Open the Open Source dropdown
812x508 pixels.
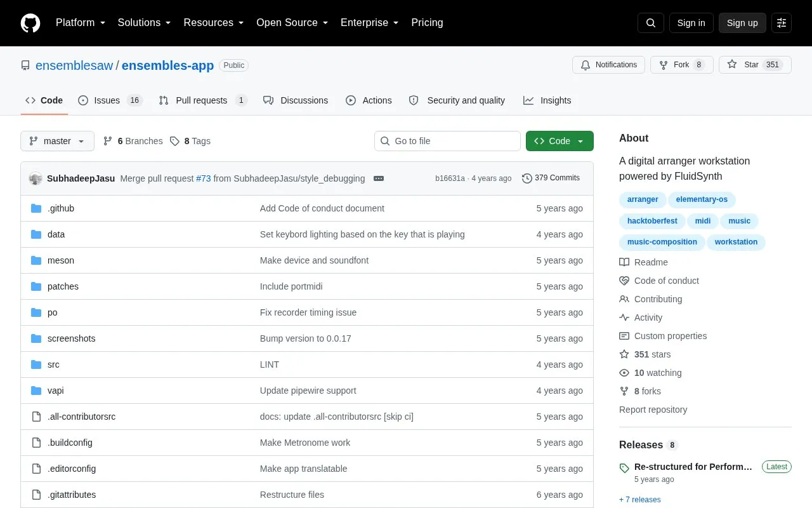(292, 23)
